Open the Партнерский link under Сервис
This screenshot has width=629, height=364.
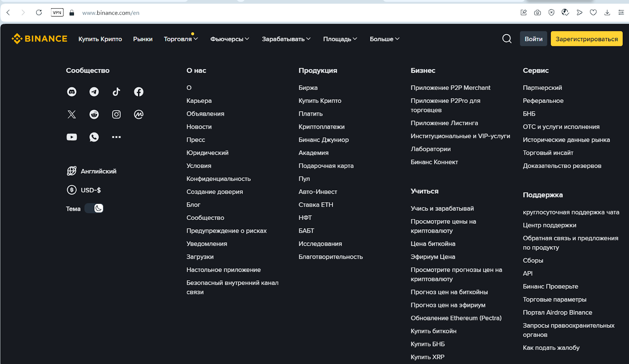543,88
